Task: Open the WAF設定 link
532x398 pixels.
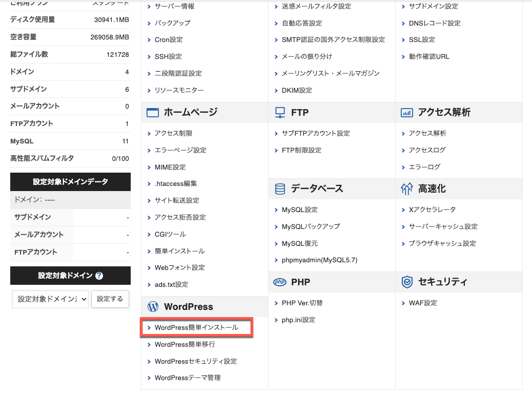Action: tap(423, 303)
